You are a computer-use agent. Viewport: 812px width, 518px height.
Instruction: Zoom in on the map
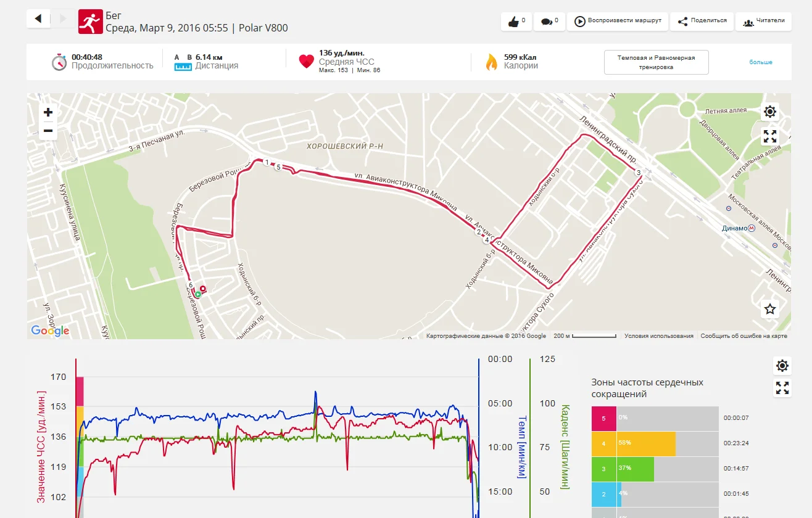48,112
